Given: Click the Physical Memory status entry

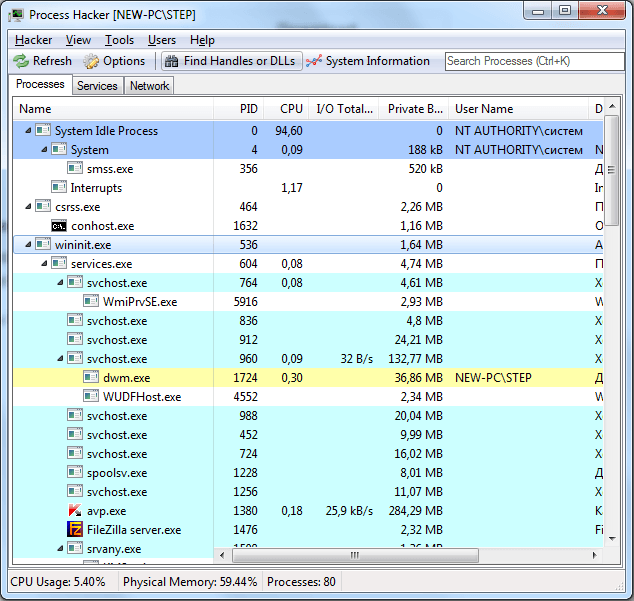Looking at the screenshot, I should coord(190,582).
